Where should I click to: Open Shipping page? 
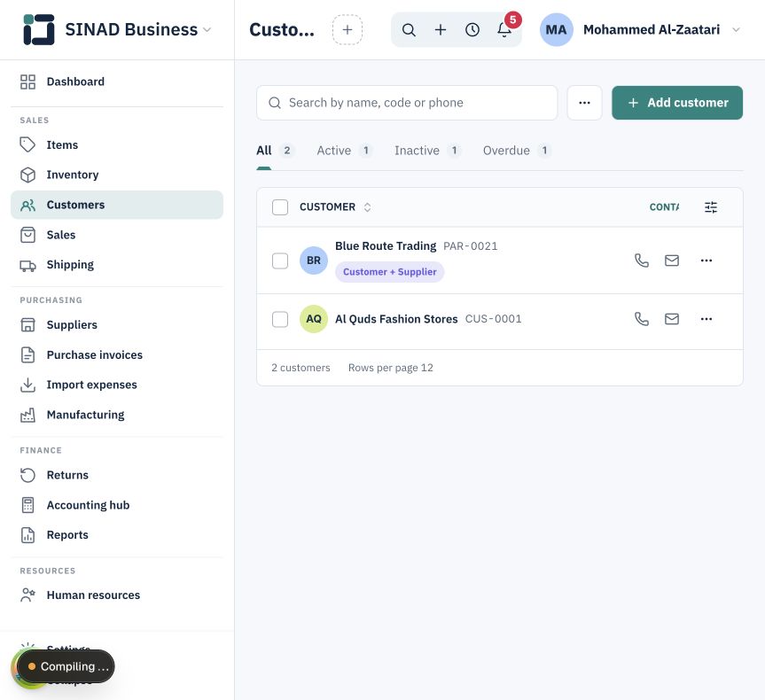[x=117, y=265]
